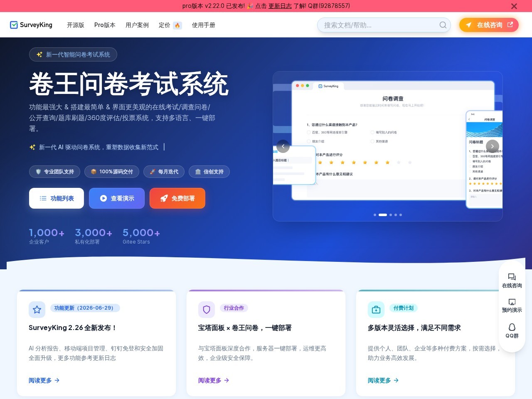Image resolution: width=532 pixels, height=399 pixels.
Task: Click the 每月迭代 tag
Action: (164, 172)
